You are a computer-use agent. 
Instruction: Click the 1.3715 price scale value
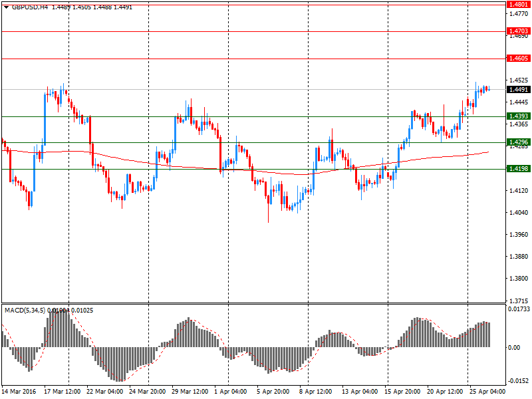tap(519, 301)
